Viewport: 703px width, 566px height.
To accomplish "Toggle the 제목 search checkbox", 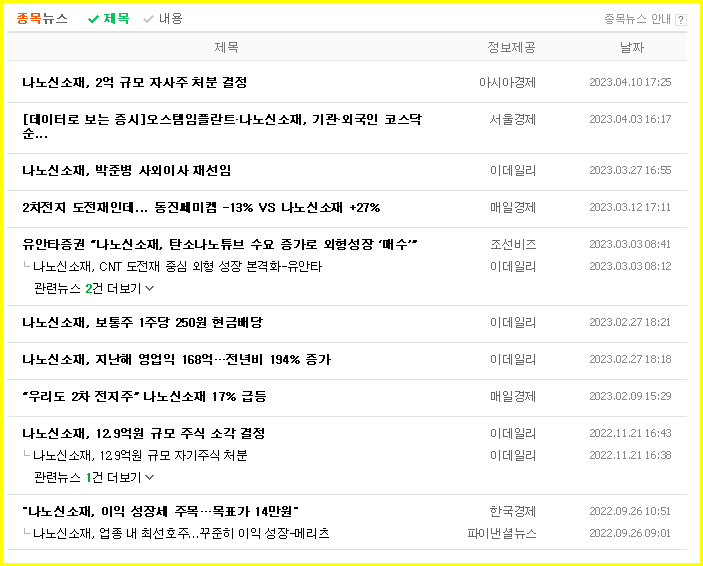I will 109,19.
